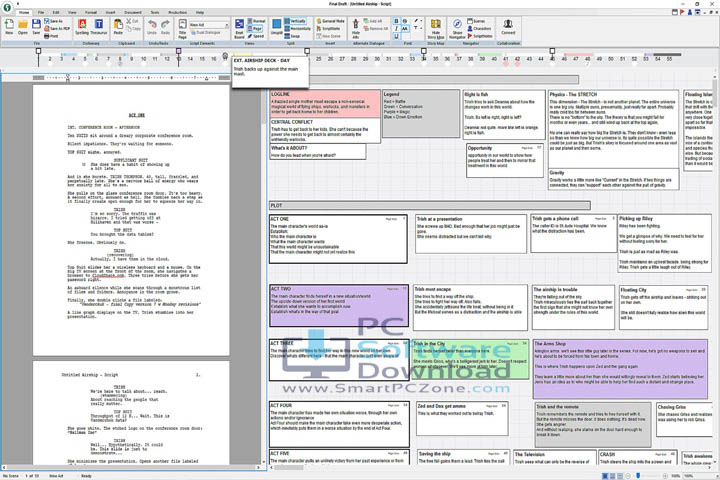This screenshot has width=720, height=480.
Task: Run the Spelling checker
Action: 82,27
